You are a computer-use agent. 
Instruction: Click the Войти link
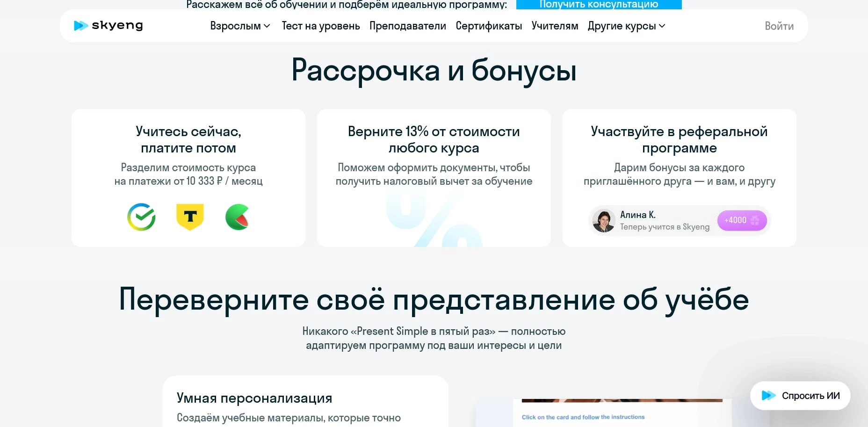tap(778, 26)
